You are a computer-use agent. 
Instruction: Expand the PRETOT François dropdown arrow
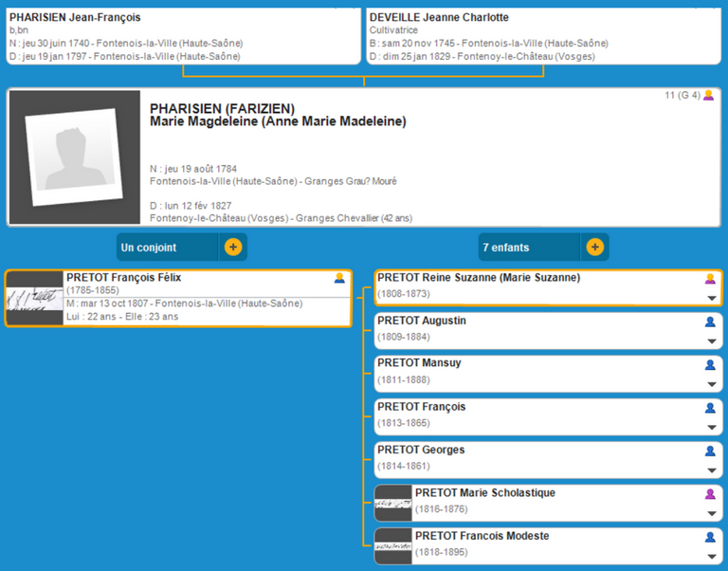711,427
